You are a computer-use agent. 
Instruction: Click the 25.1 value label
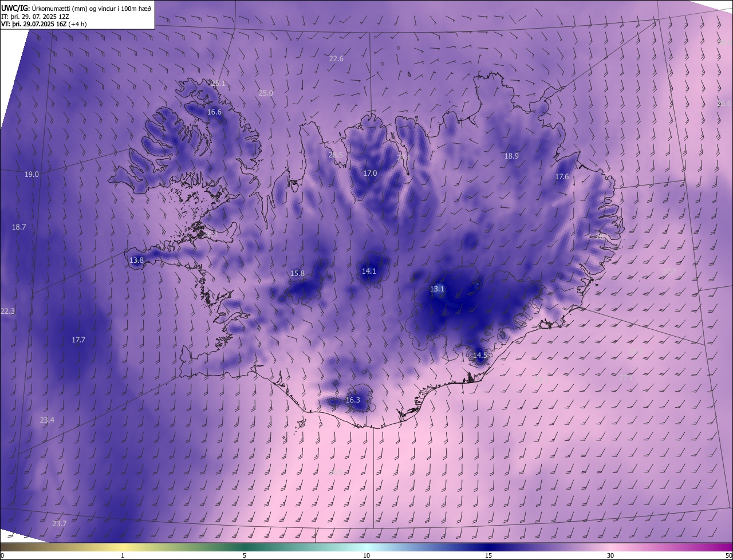coord(218,84)
